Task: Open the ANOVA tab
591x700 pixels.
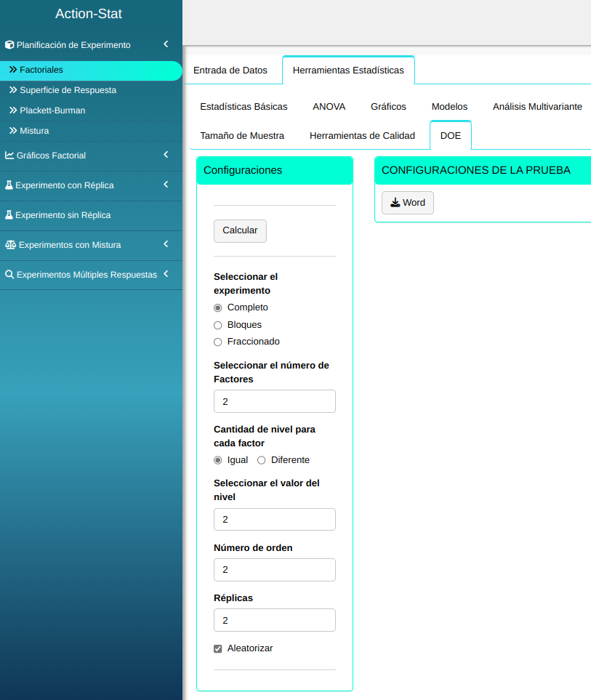Action: 329,106
